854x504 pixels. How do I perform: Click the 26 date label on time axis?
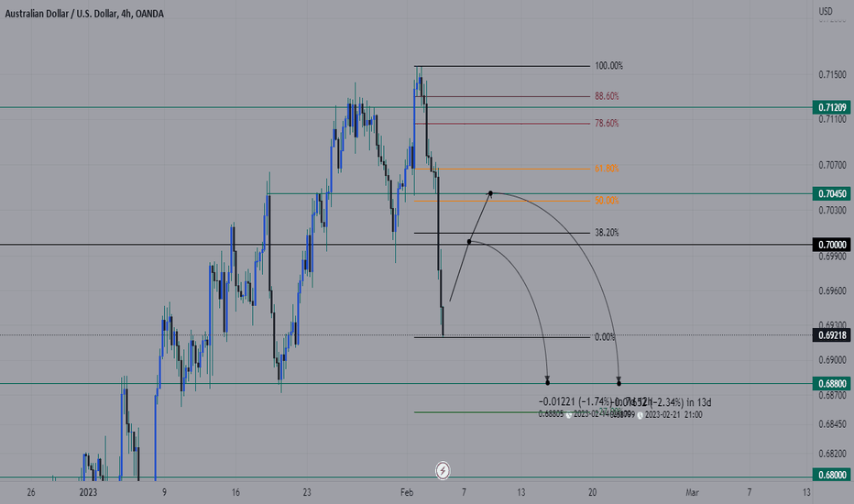pos(31,493)
